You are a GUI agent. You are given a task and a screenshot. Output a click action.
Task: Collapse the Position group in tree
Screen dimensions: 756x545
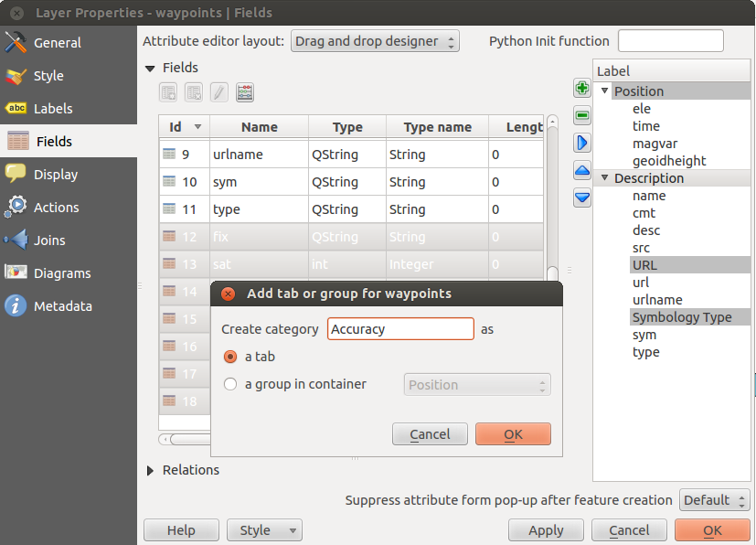[x=605, y=91]
